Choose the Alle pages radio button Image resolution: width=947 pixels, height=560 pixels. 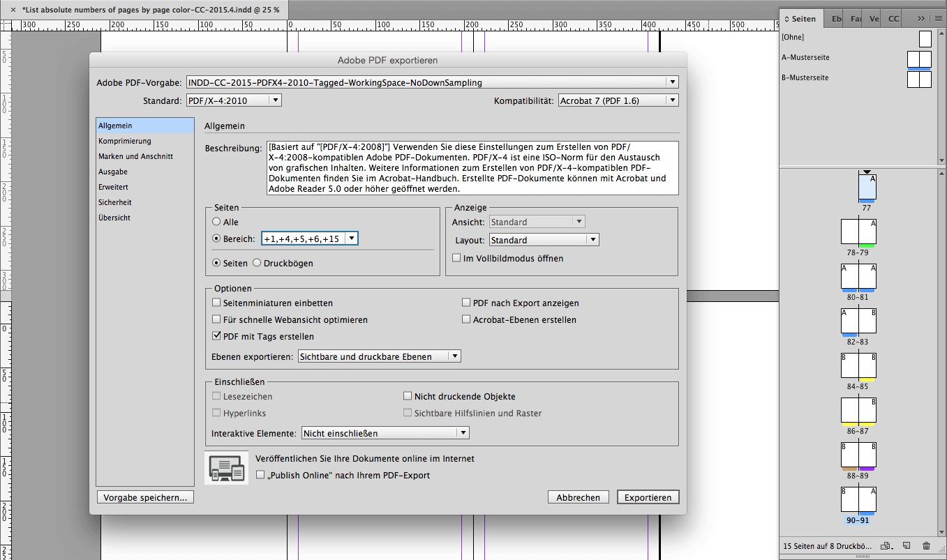pos(216,222)
